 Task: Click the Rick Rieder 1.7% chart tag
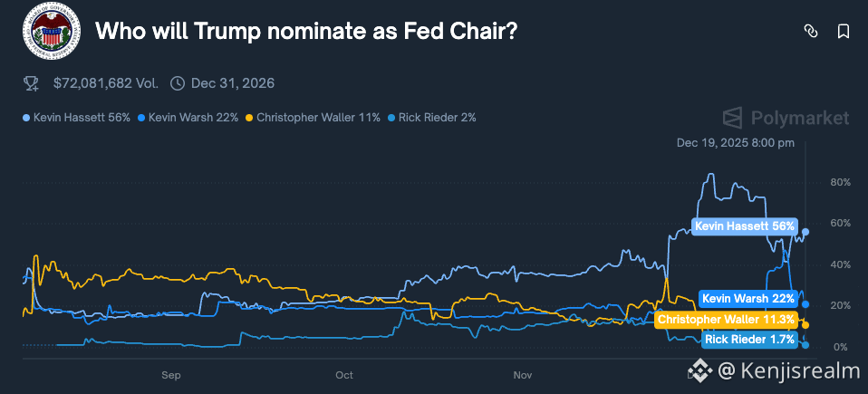point(749,340)
